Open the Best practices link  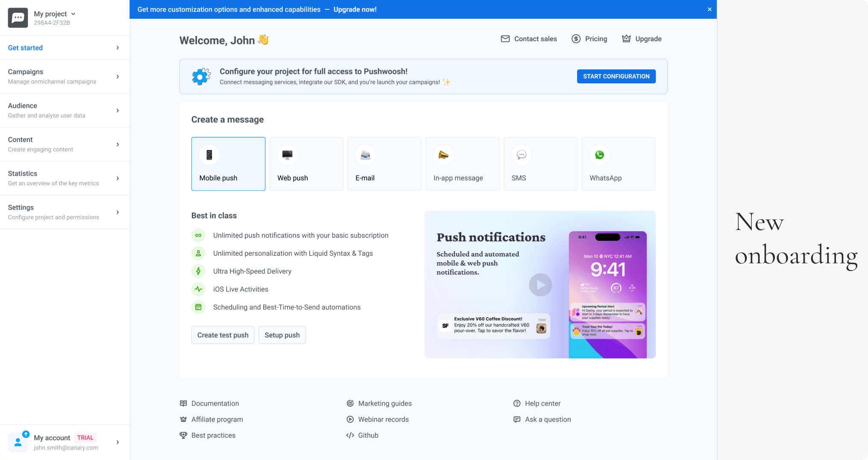tap(208, 435)
